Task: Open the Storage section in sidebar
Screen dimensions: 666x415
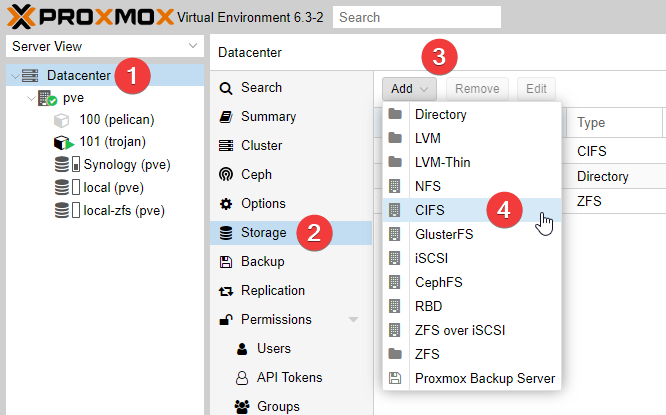Action: click(263, 233)
